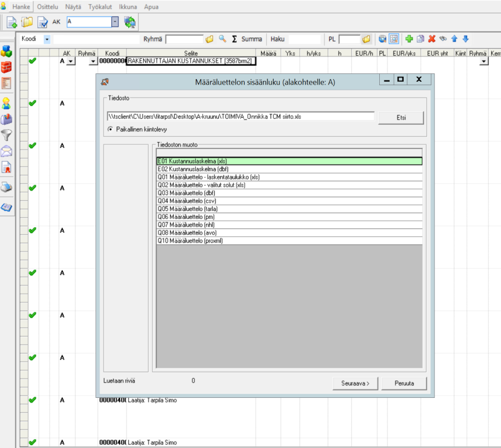Open the list document icon in sidebar
This screenshot has height=448, width=501.
[6, 83]
